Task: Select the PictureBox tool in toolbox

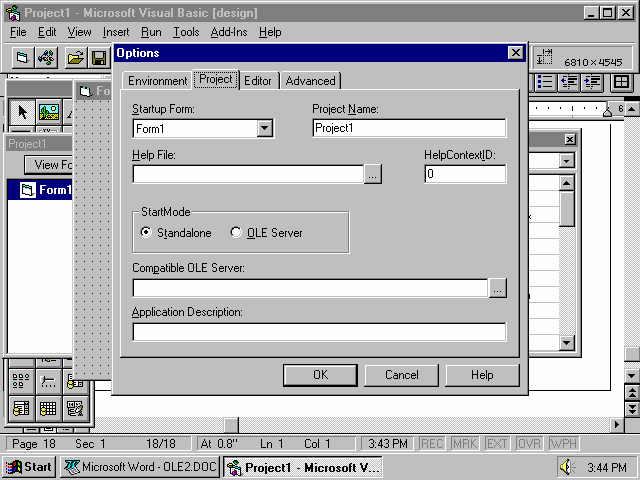Action: (48, 112)
